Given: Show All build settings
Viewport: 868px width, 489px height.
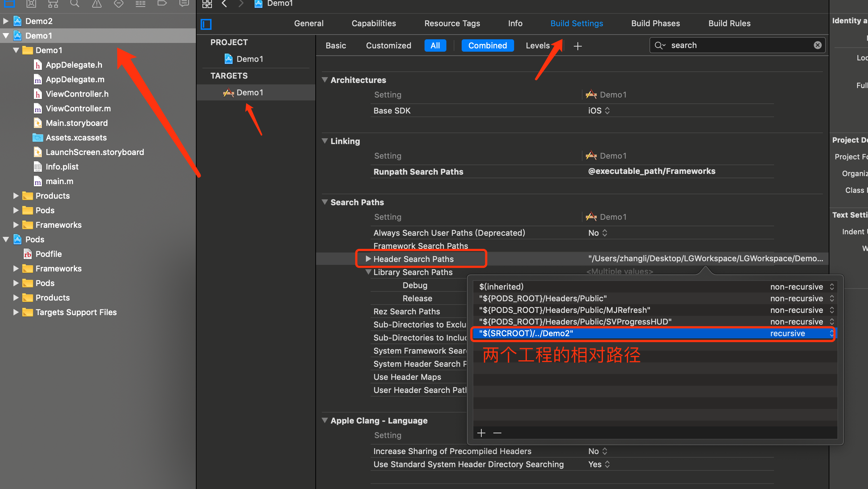Looking at the screenshot, I should coord(435,45).
